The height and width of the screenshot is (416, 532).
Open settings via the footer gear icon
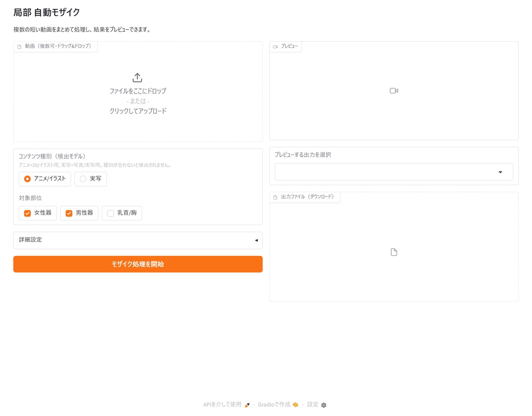tap(324, 405)
